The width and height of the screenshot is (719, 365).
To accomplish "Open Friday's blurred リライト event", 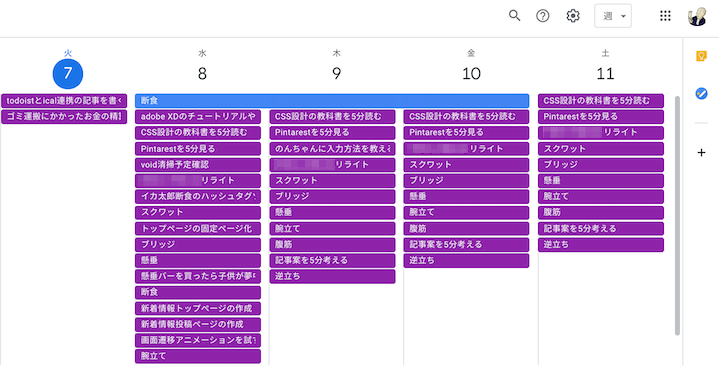I will pyautogui.click(x=466, y=149).
